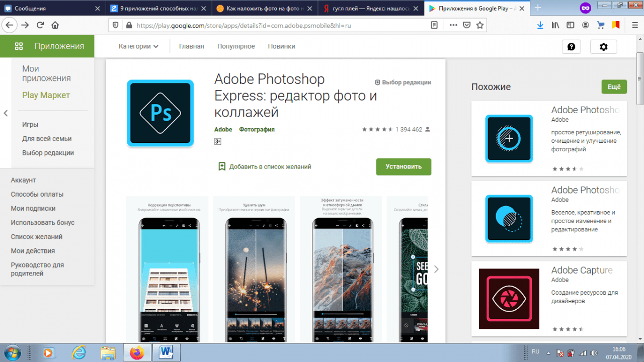Reload the current page
This screenshot has width=644, height=362.
click(x=40, y=25)
